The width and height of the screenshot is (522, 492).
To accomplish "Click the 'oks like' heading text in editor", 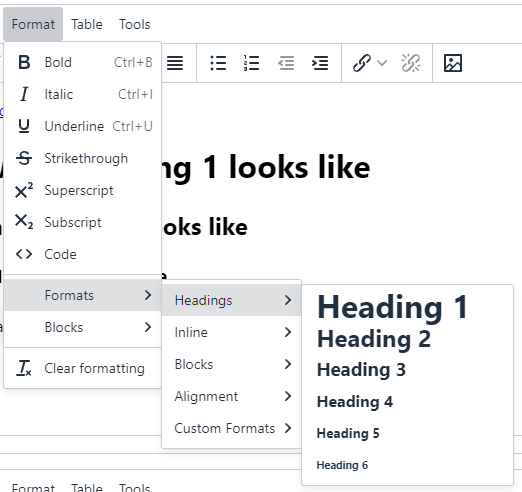I will coord(205,227).
